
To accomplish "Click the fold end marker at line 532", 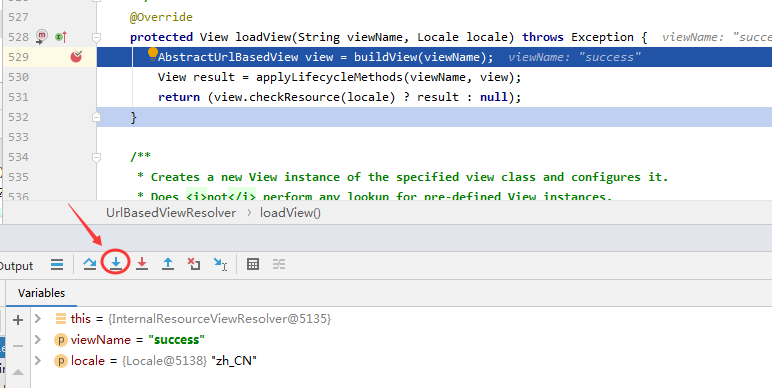I will pyautogui.click(x=96, y=117).
